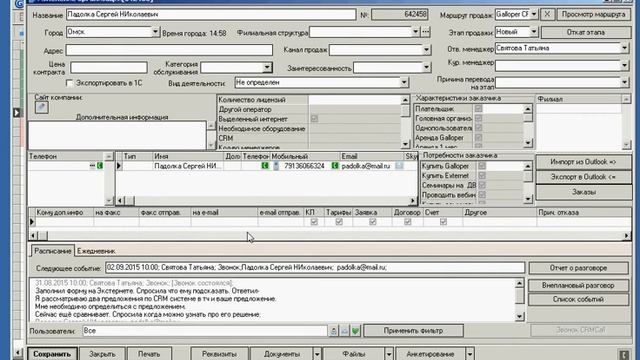Image resolution: width=640 pixels, height=360 pixels.
Task: Click the X button beside Маршрут продаж
Action: coord(547,14)
